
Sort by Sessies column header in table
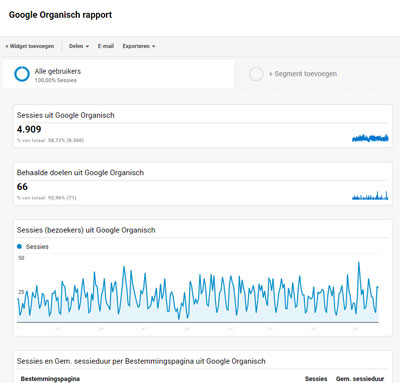click(x=316, y=379)
